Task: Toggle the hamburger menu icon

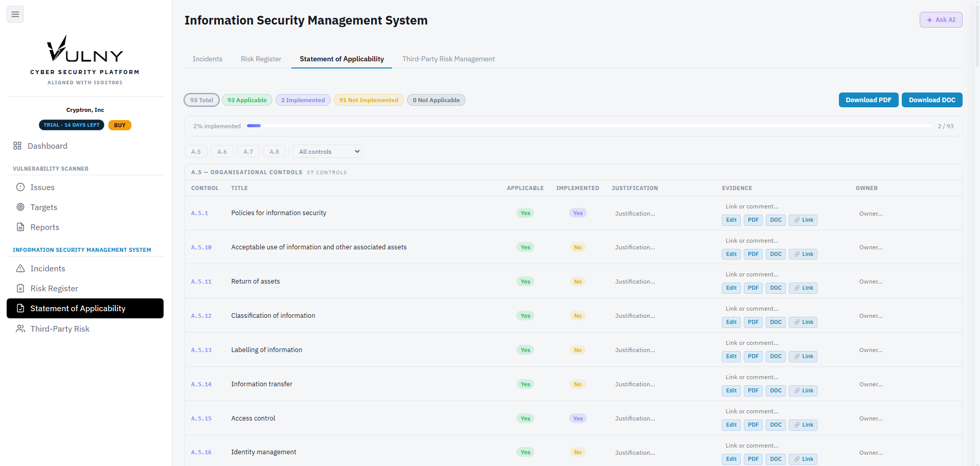Action: point(15,14)
